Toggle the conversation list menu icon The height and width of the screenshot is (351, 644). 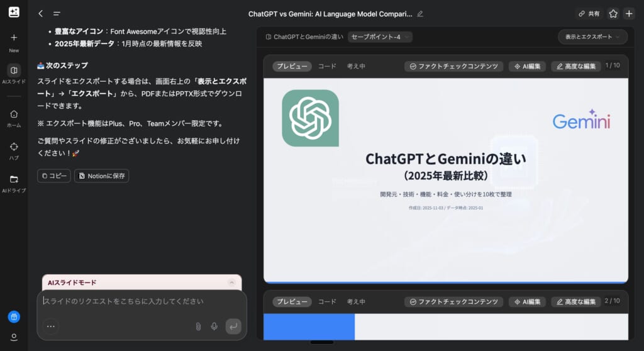click(57, 14)
